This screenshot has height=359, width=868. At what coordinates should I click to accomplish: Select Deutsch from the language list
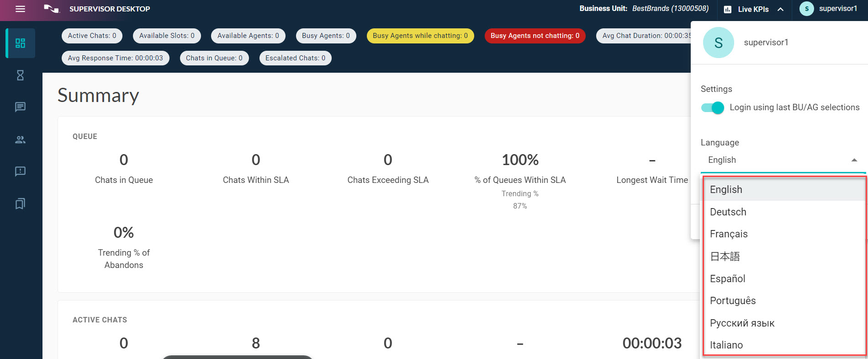[728, 212]
